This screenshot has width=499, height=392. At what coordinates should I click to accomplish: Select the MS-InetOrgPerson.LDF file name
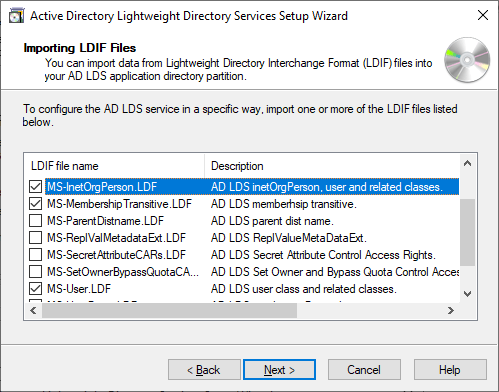click(x=102, y=187)
